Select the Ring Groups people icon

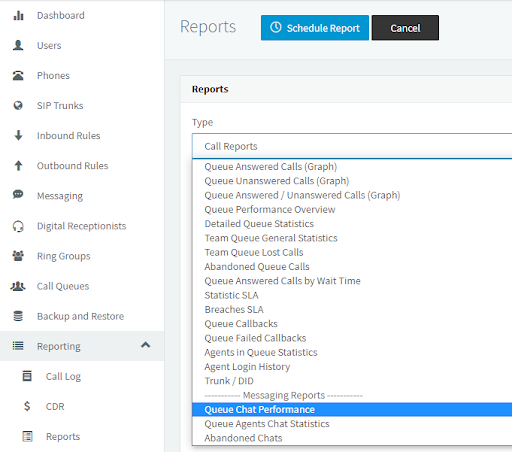coord(18,256)
